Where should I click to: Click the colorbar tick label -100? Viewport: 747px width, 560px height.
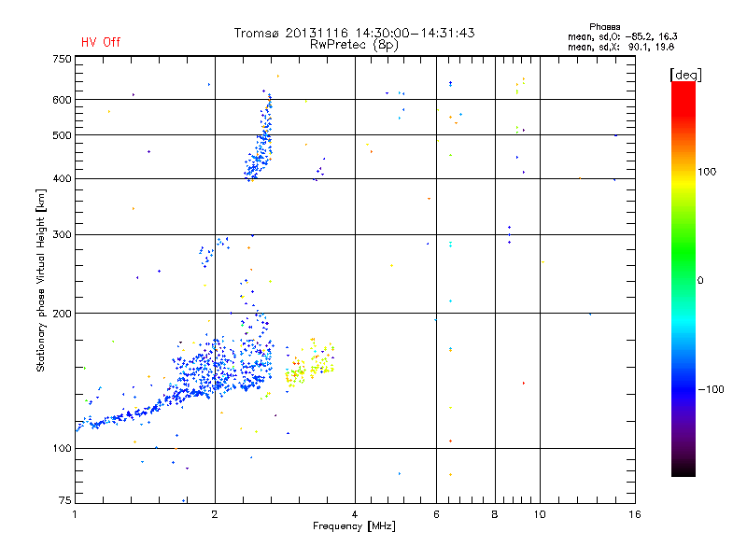point(712,389)
